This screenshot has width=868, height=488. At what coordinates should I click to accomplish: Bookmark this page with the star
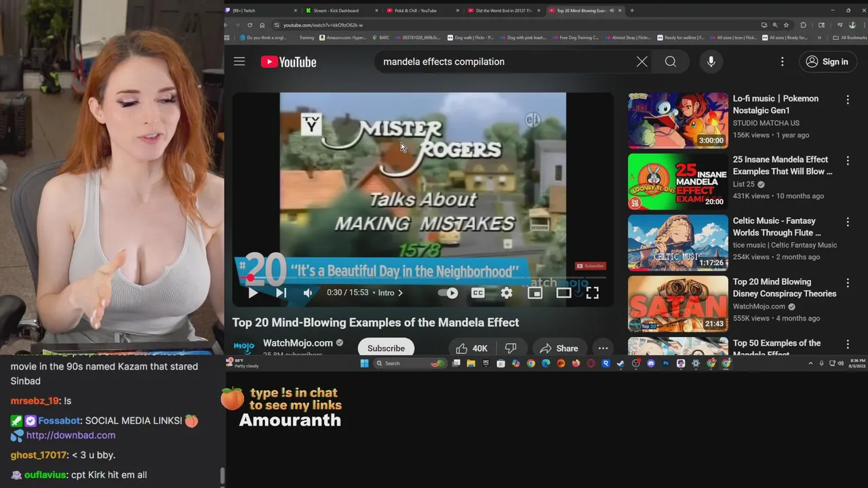point(786,25)
